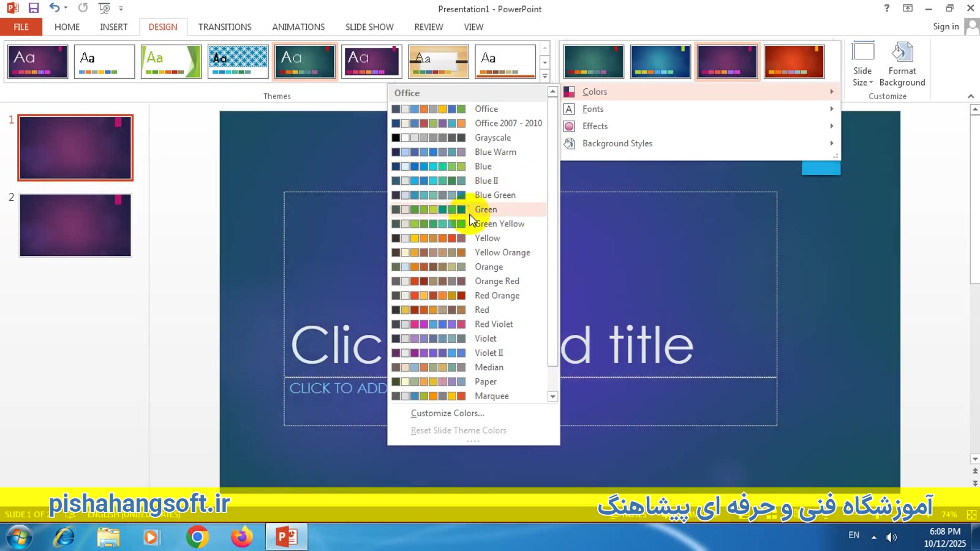
Task: Select slide 1 thumbnail
Action: (75, 148)
